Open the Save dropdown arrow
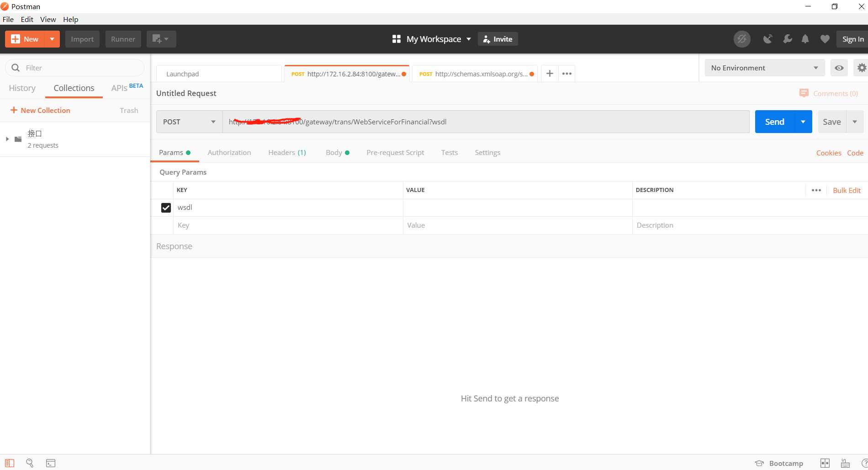This screenshot has width=868, height=470. (x=855, y=122)
